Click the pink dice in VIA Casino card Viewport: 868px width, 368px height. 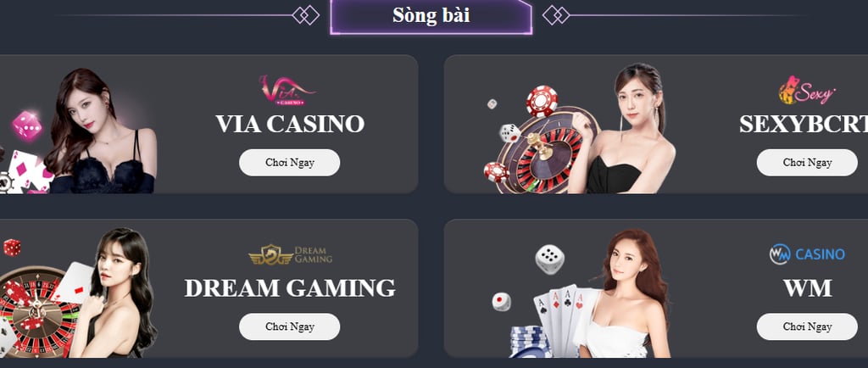point(27,125)
